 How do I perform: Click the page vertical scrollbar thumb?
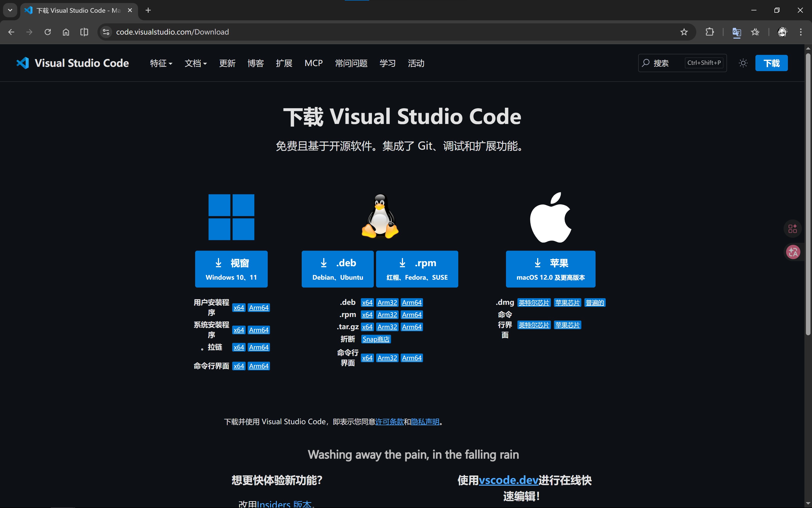click(x=808, y=194)
